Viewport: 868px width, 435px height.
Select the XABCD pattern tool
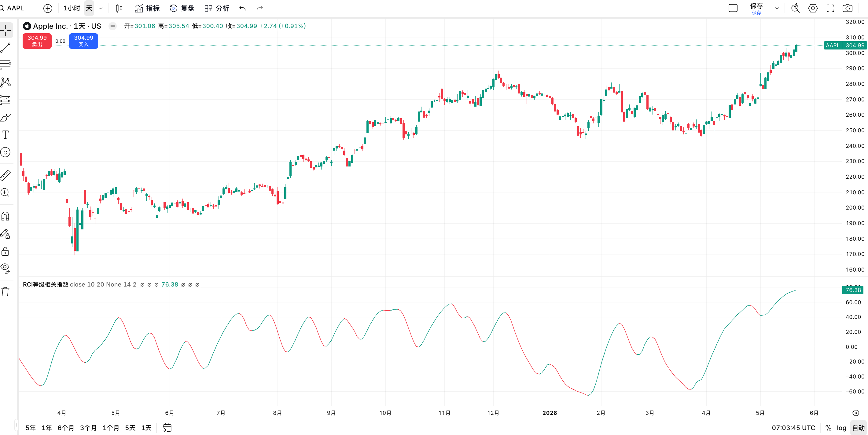pos(6,82)
